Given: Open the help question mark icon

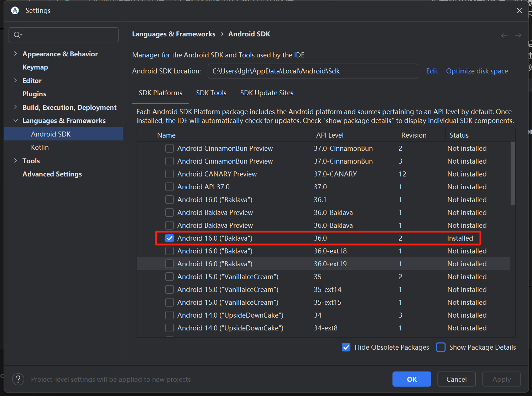Looking at the screenshot, I should click(x=18, y=379).
